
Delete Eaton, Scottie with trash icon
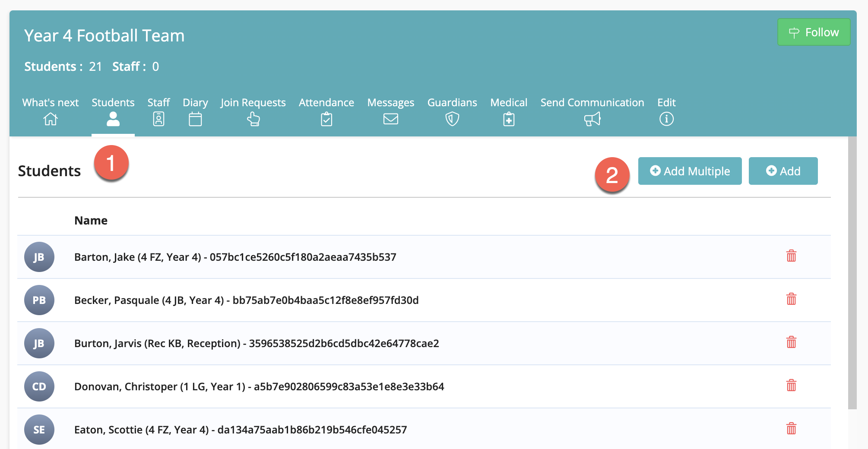(x=791, y=429)
